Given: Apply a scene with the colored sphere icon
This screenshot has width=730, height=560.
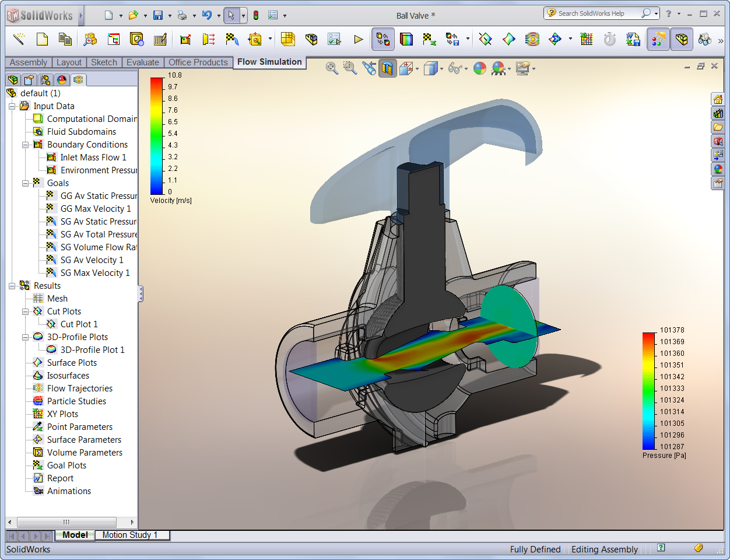Looking at the screenshot, I should [480, 68].
